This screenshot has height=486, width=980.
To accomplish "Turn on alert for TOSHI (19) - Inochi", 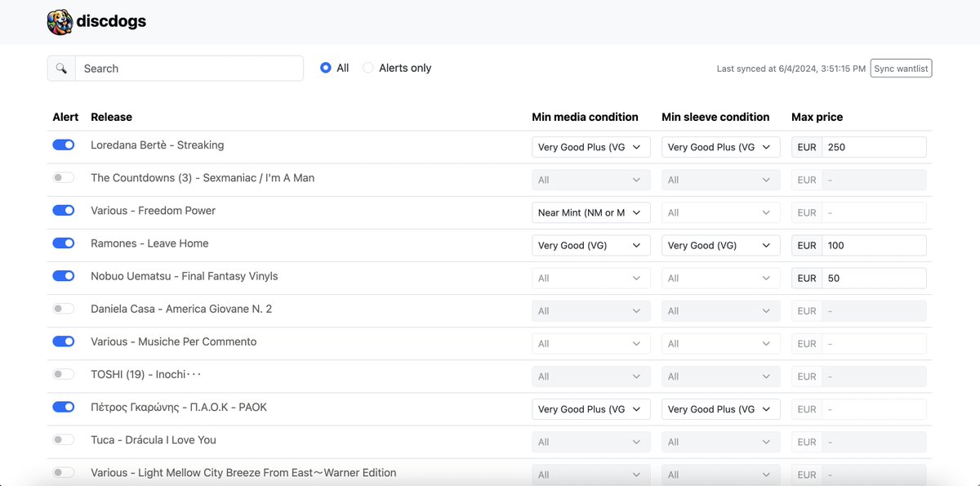I will [64, 374].
